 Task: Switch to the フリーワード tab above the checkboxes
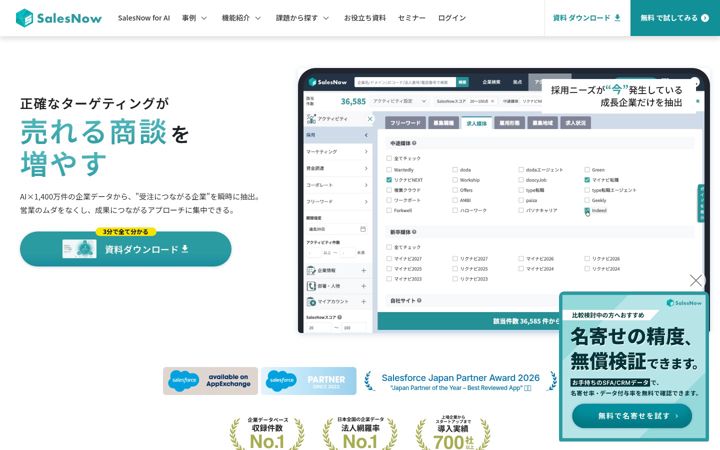[405, 123]
